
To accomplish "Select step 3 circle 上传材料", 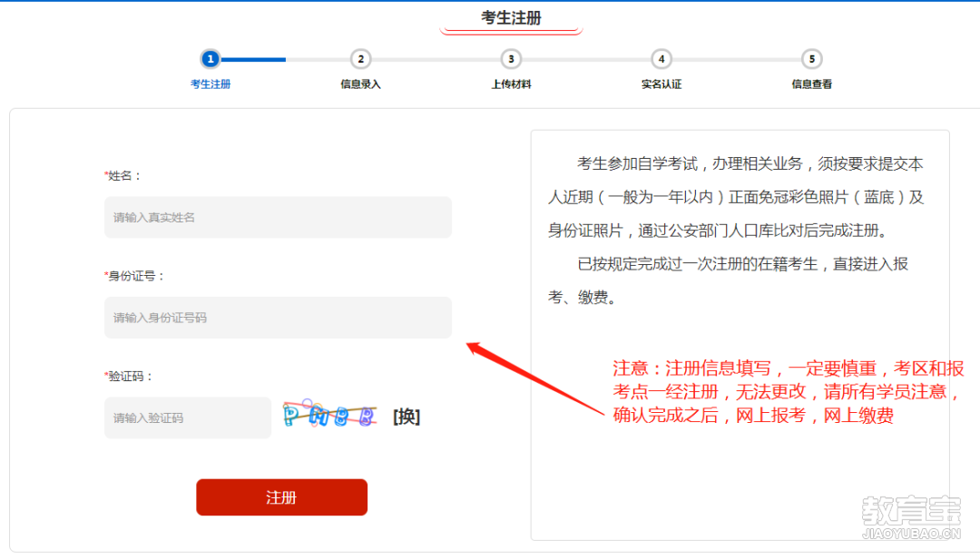I will pyautogui.click(x=511, y=59).
